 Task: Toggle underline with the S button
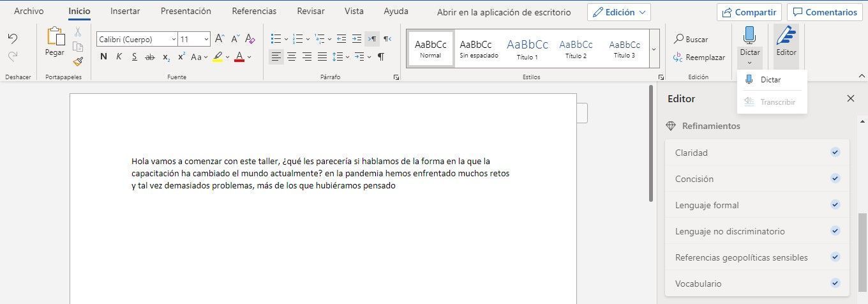[134, 57]
